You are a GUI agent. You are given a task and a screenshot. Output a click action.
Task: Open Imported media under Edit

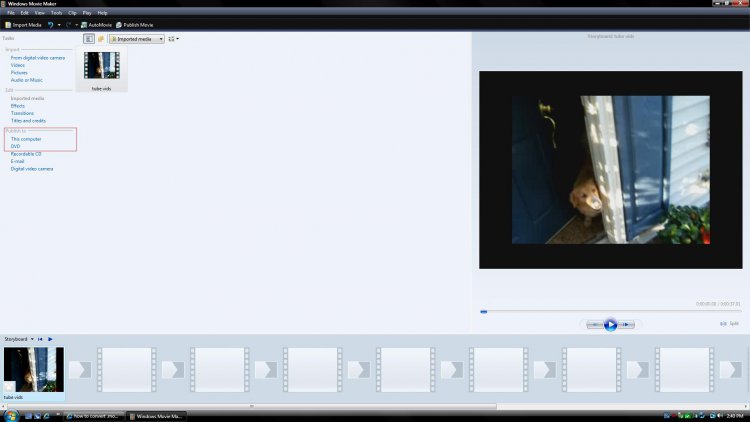(x=27, y=99)
